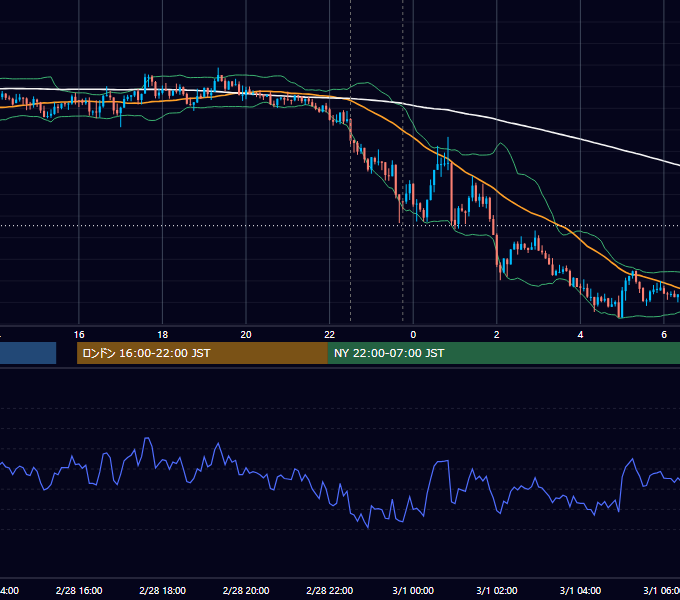
Task: Click the 16 hour label on price chart axis
Action: tap(79, 335)
